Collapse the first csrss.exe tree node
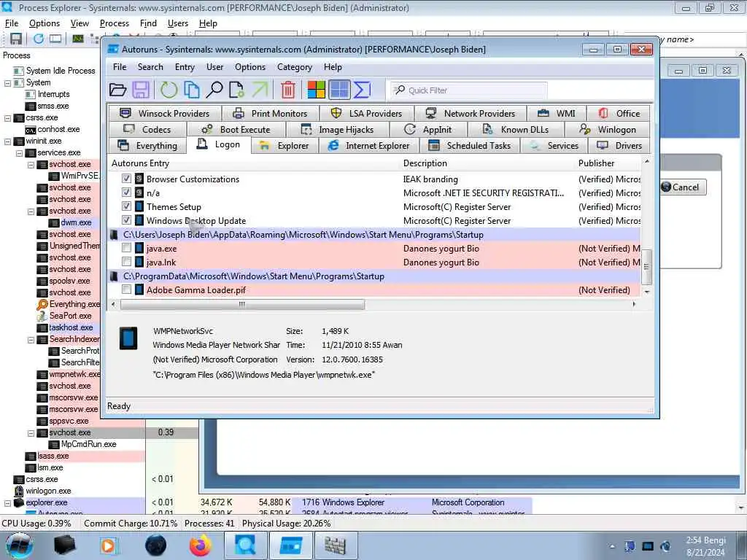Screen dimensions: 747x560 click(7, 118)
